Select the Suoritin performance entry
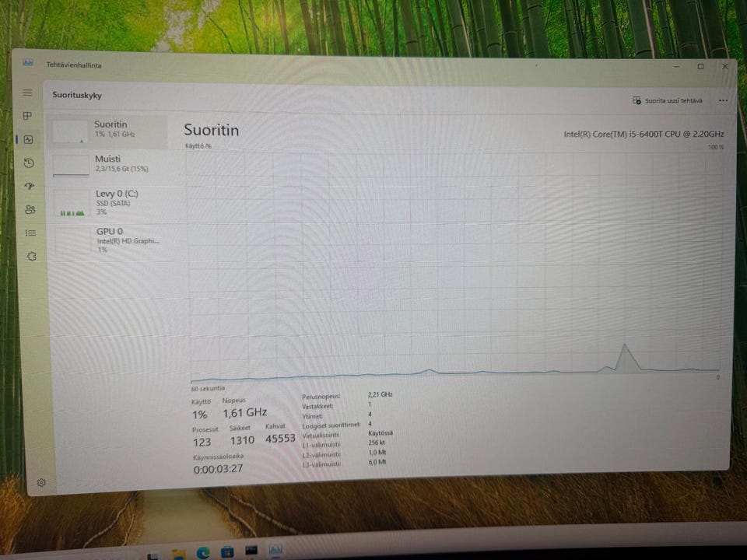This screenshot has width=747, height=560. (108, 131)
